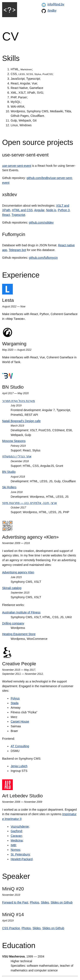Visit the Australian Institute of Fitness link
This screenshot has height=980, width=80.
(x=21, y=613)
